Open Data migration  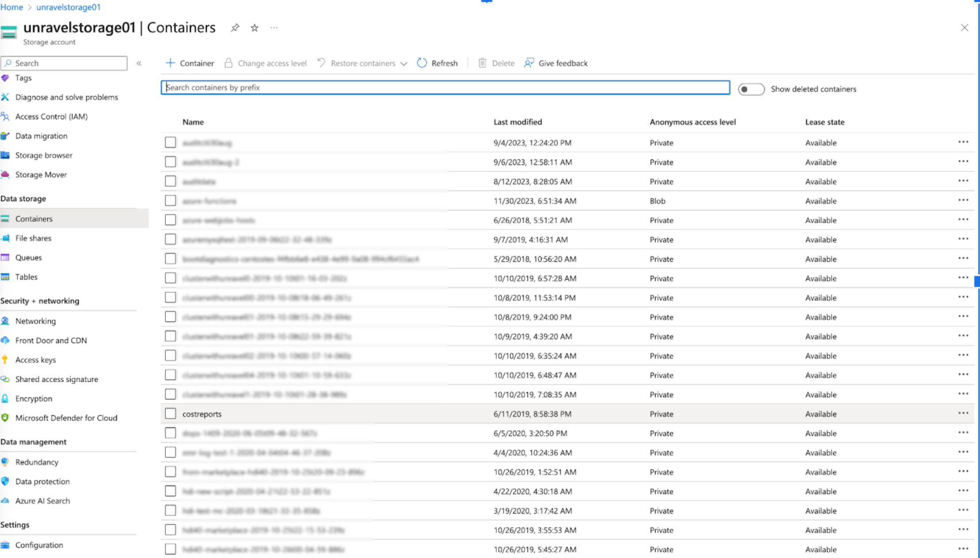point(42,136)
